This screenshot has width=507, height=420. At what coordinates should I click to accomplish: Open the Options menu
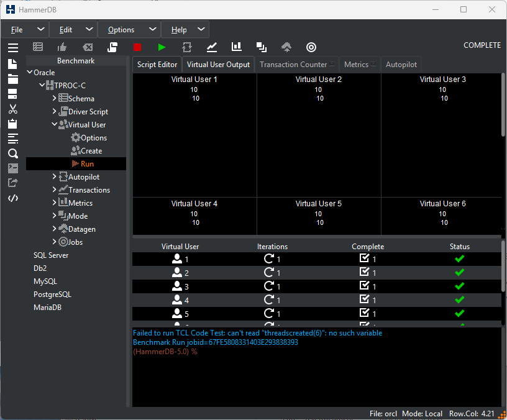(129, 30)
